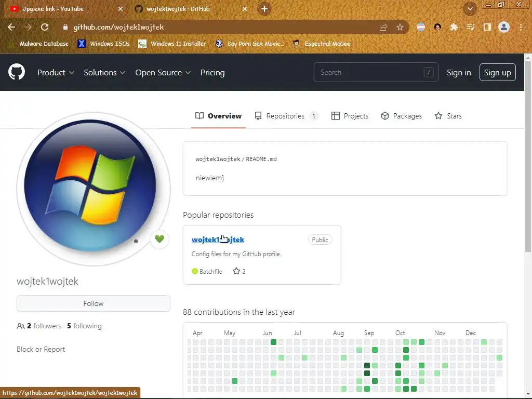The image size is (532, 399).
Task: Click the Batchfile language label
Action: click(x=207, y=271)
